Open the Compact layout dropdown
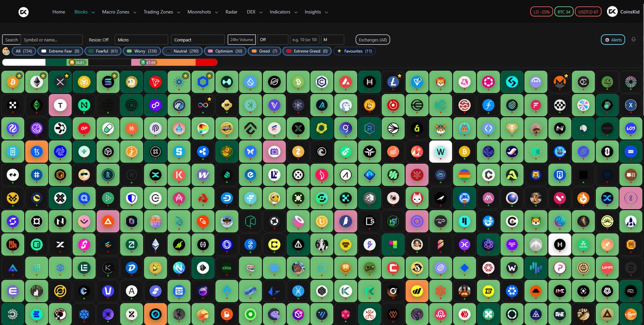 (x=198, y=40)
